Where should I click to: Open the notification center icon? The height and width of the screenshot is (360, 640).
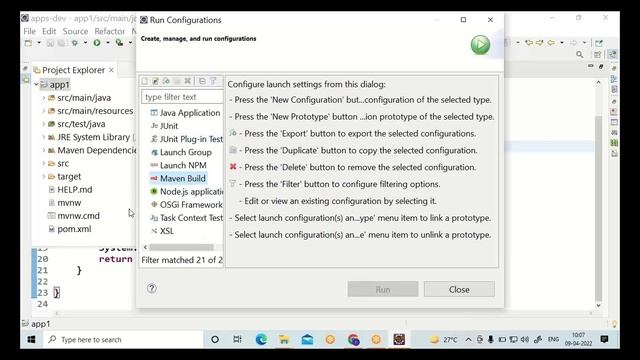pos(604,339)
